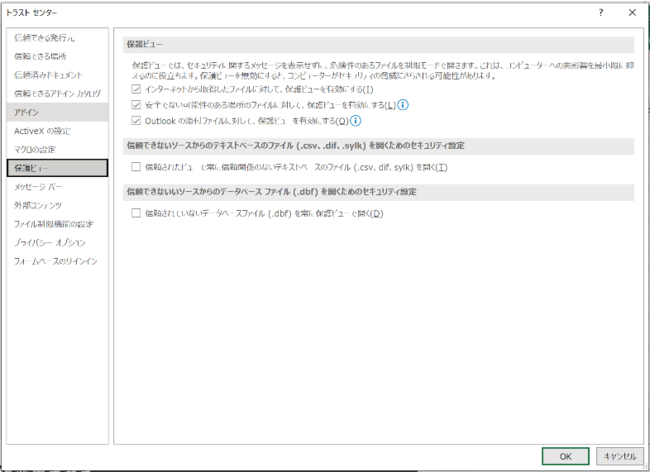Click the .dbf database files option label
This screenshot has width=650, height=472.
pyautogui.click(x=264, y=214)
